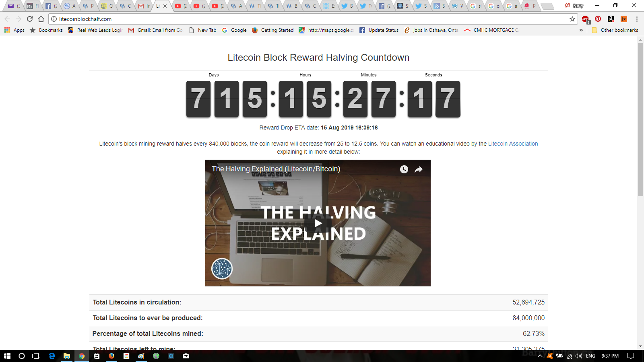Go to the browser home page icon

click(41, 19)
